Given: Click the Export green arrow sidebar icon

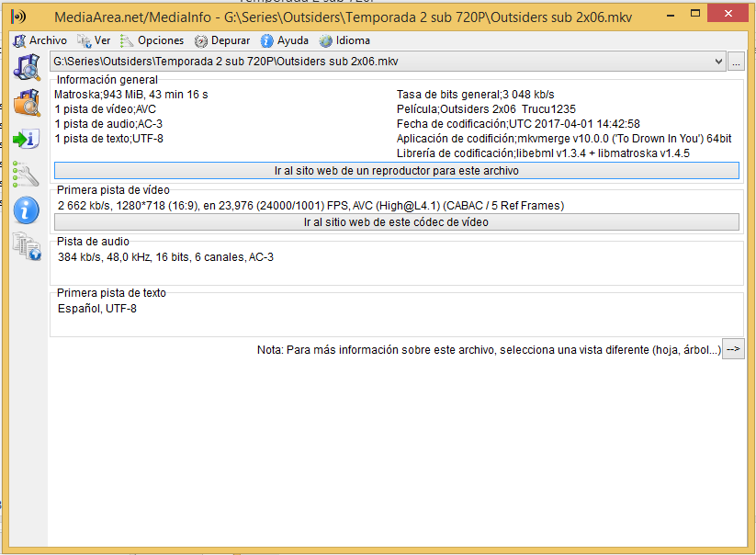Looking at the screenshot, I should click(26, 140).
